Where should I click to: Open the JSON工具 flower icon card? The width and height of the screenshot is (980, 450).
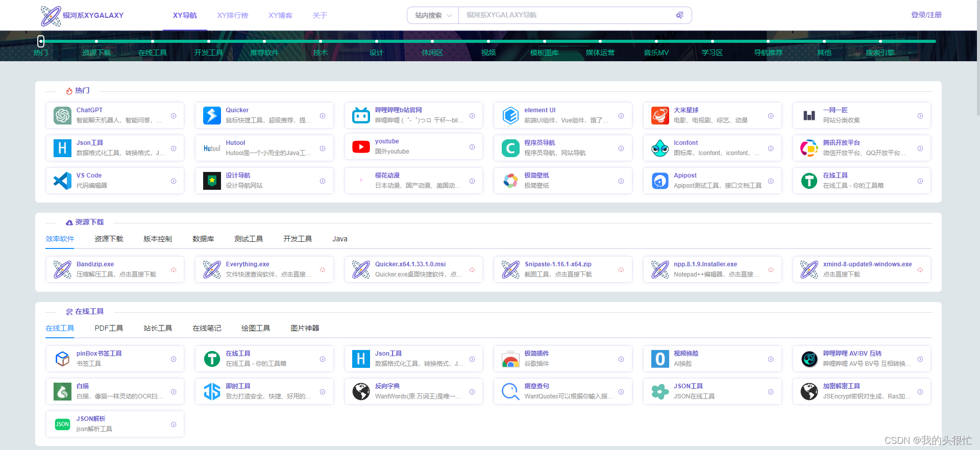[712, 391]
